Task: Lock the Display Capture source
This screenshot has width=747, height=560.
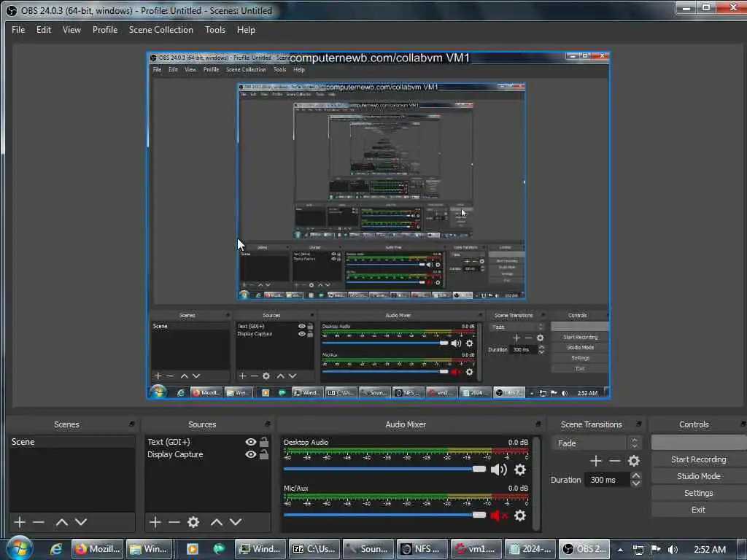Action: coord(264,454)
